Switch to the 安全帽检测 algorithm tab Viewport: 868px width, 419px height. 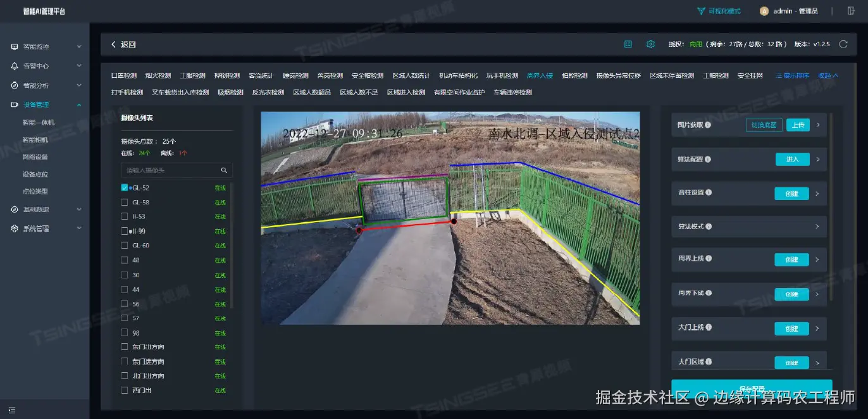point(368,75)
